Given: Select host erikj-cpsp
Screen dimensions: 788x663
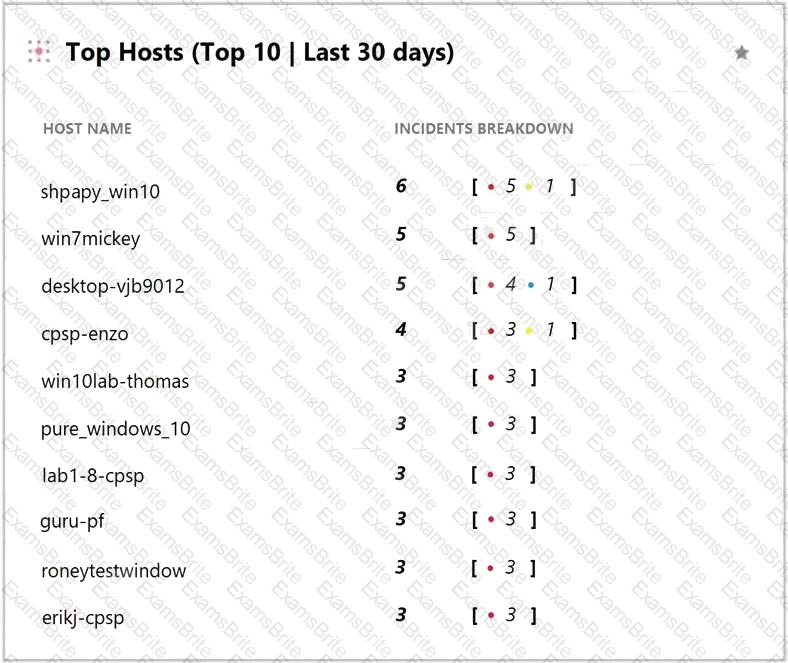Looking at the screenshot, I should pyautogui.click(x=83, y=618).
